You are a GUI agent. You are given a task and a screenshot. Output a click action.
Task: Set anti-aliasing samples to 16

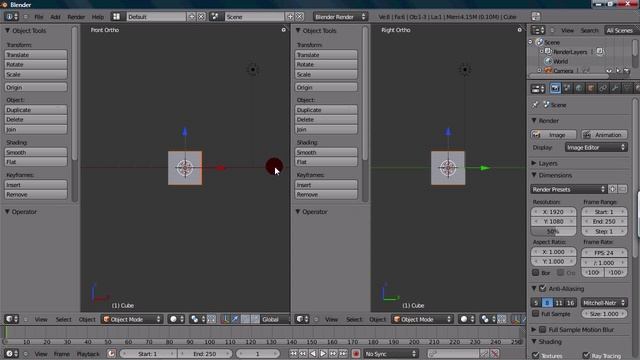coord(570,303)
